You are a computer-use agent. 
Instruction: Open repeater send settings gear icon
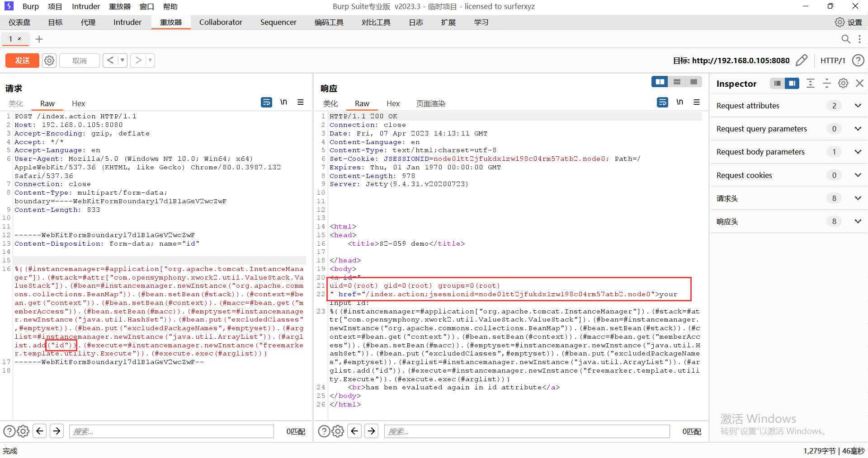click(x=49, y=61)
